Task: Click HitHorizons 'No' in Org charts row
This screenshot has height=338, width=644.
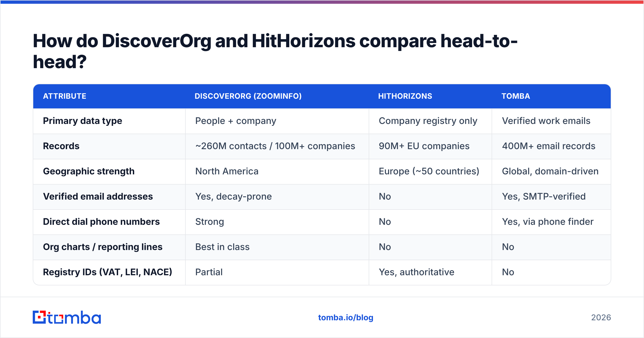Action: click(x=385, y=247)
